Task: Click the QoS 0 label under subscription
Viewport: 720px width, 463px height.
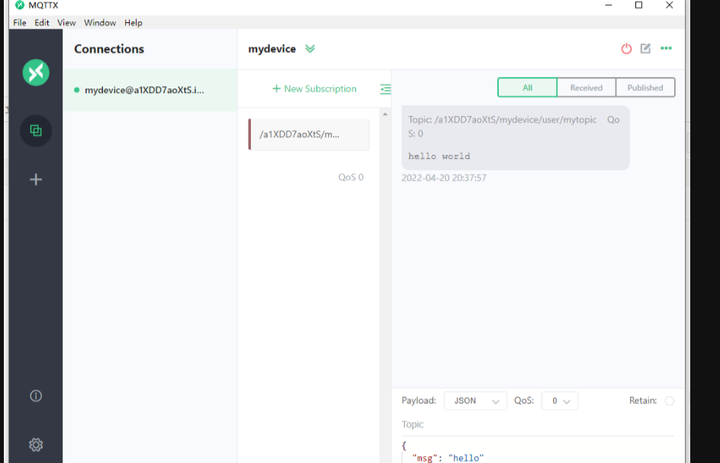Action: pyautogui.click(x=351, y=177)
